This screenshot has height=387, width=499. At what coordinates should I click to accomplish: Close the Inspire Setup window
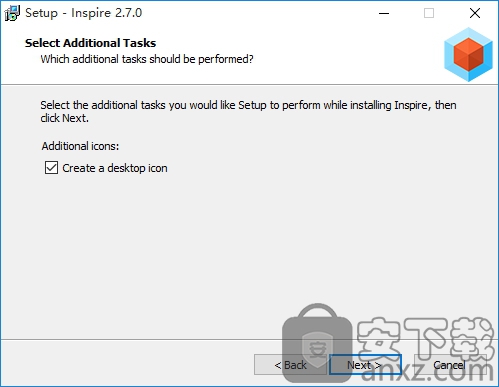475,13
